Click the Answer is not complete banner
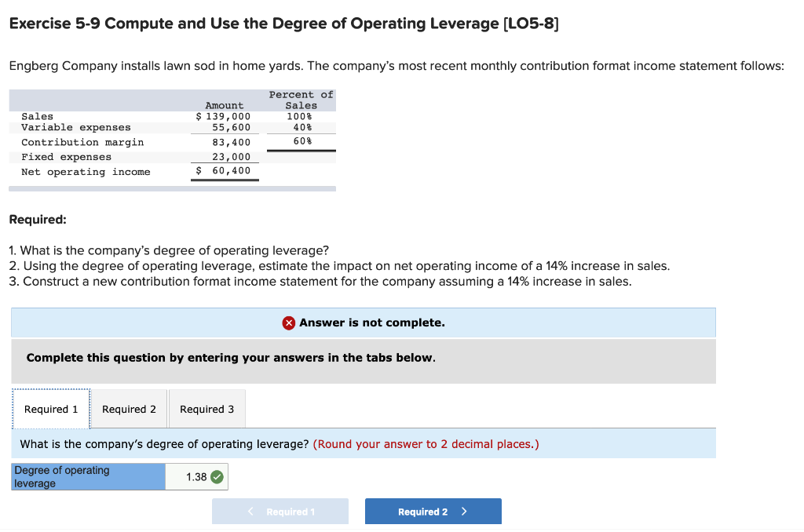The height and width of the screenshot is (532, 804). click(x=363, y=322)
